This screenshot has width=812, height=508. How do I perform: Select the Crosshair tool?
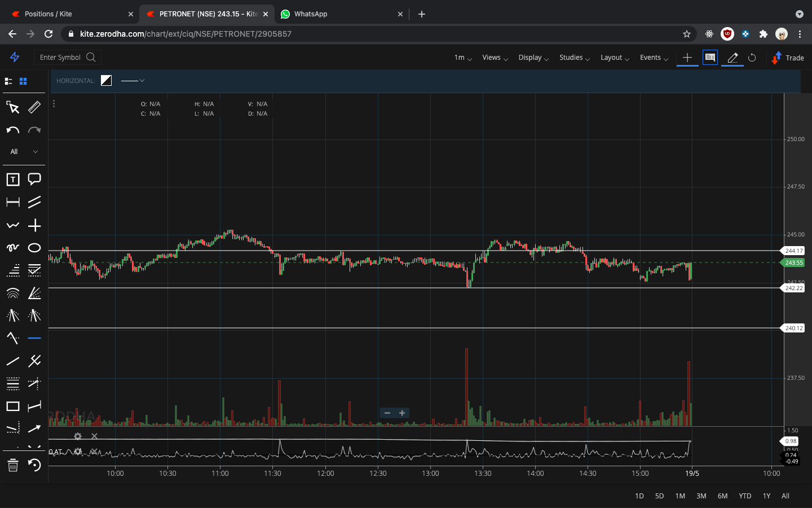[x=34, y=225]
